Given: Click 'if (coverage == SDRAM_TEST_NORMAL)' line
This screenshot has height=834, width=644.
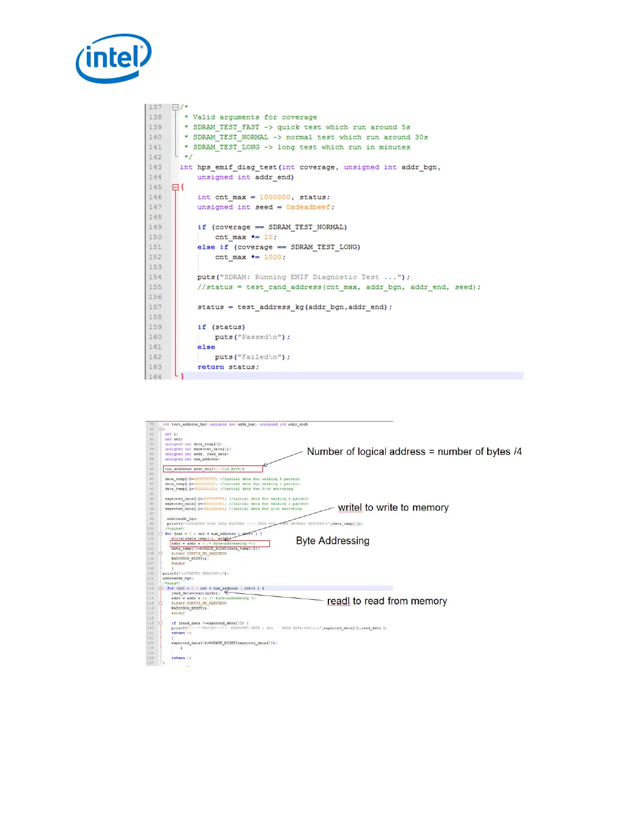Looking at the screenshot, I should coord(273,227).
